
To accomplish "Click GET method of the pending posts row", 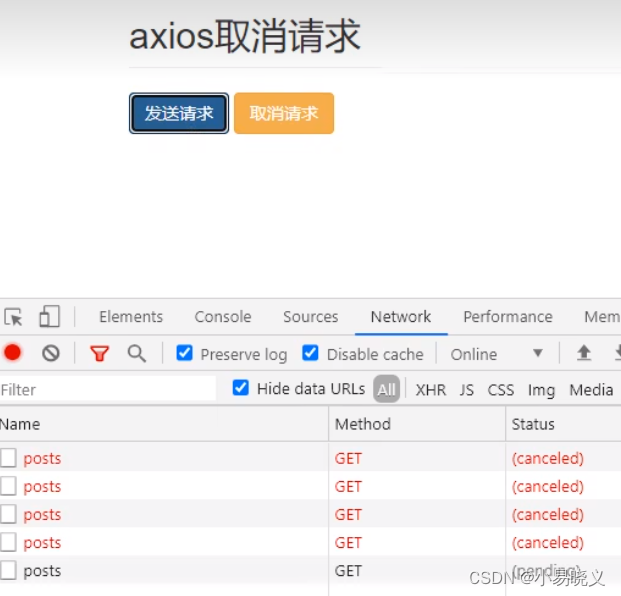I will pyautogui.click(x=348, y=571).
